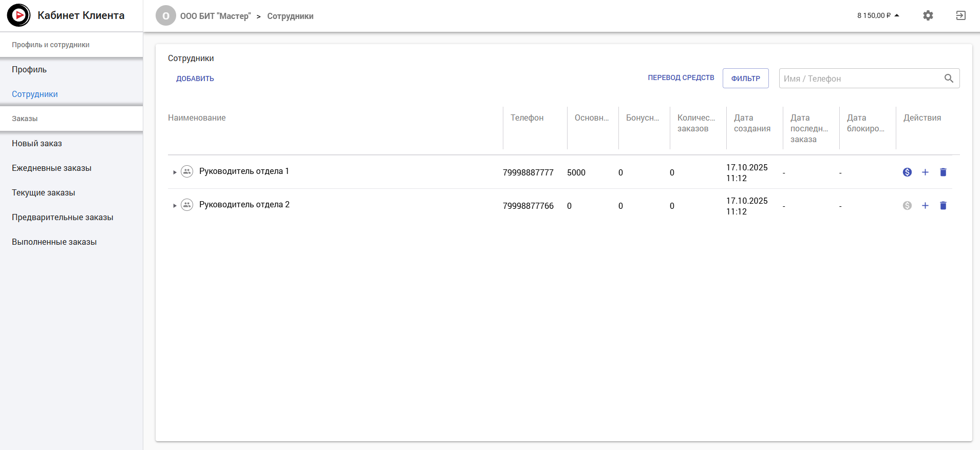Delete Руководитель отдела 1 via trash icon

click(943, 172)
